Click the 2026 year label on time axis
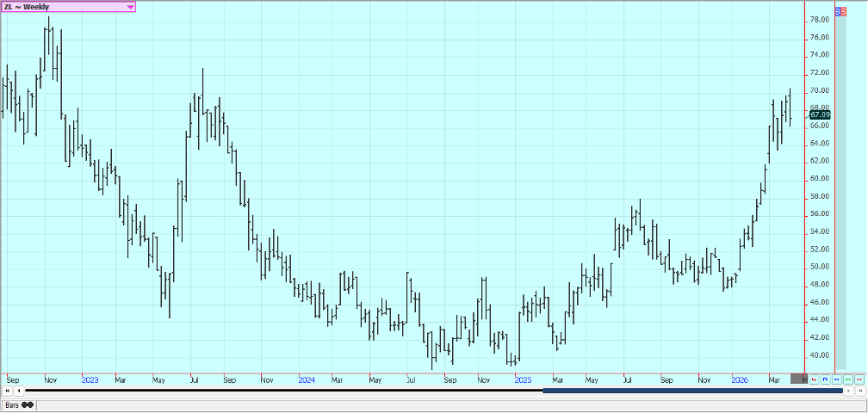The width and height of the screenshot is (868, 413). coord(739,379)
